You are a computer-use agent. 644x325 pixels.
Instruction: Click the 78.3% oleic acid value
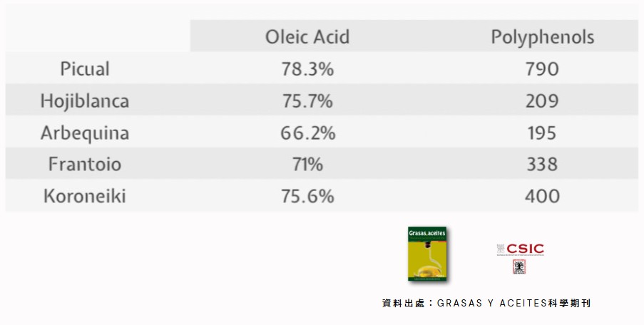[x=307, y=69]
